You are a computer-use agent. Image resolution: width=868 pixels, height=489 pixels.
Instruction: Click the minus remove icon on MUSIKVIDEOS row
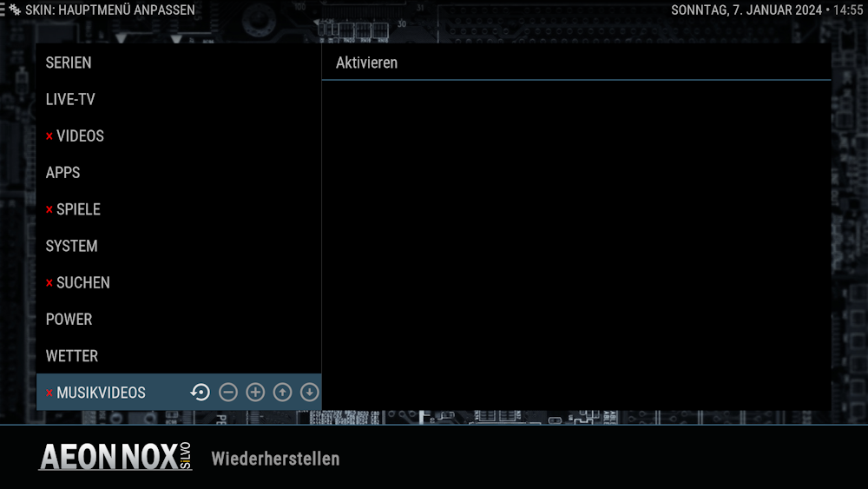[228, 392]
